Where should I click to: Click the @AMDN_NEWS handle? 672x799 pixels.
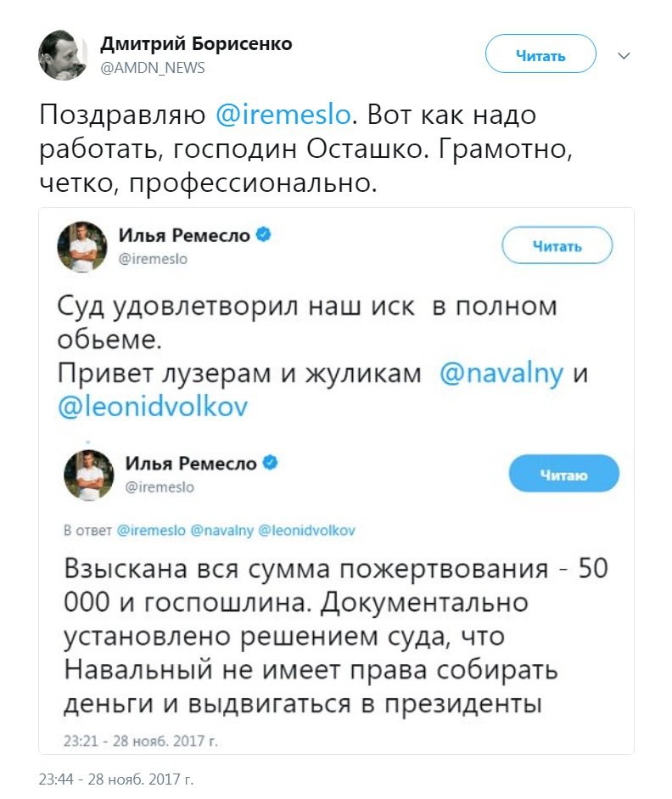tap(153, 68)
